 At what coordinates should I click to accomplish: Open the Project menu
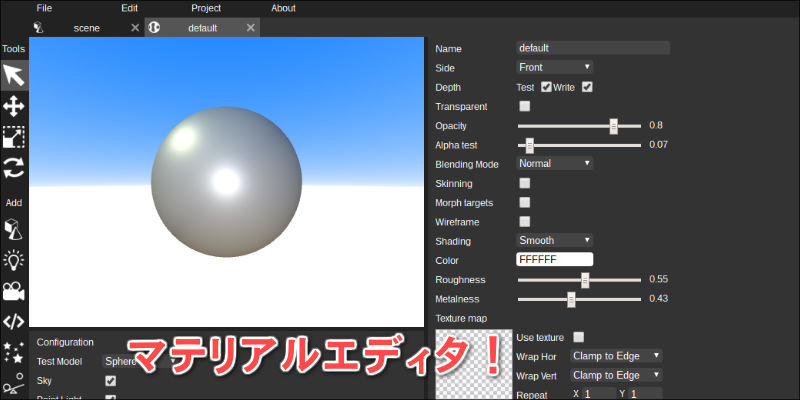206,8
